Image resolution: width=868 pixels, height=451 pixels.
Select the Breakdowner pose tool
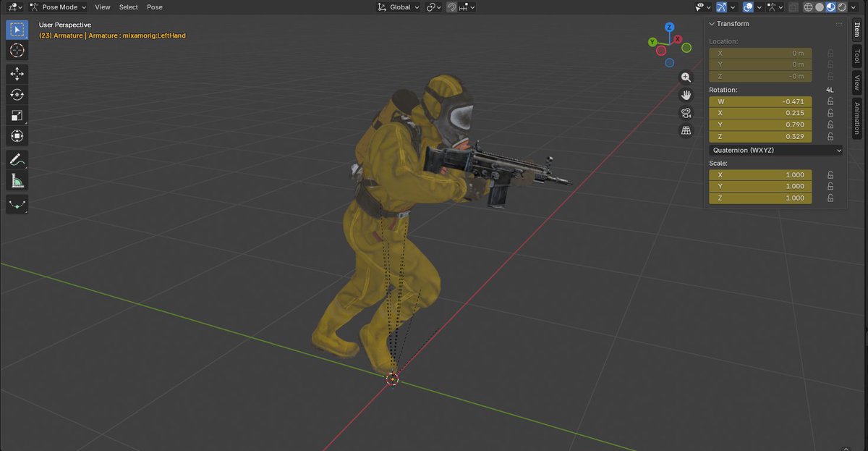coord(17,204)
